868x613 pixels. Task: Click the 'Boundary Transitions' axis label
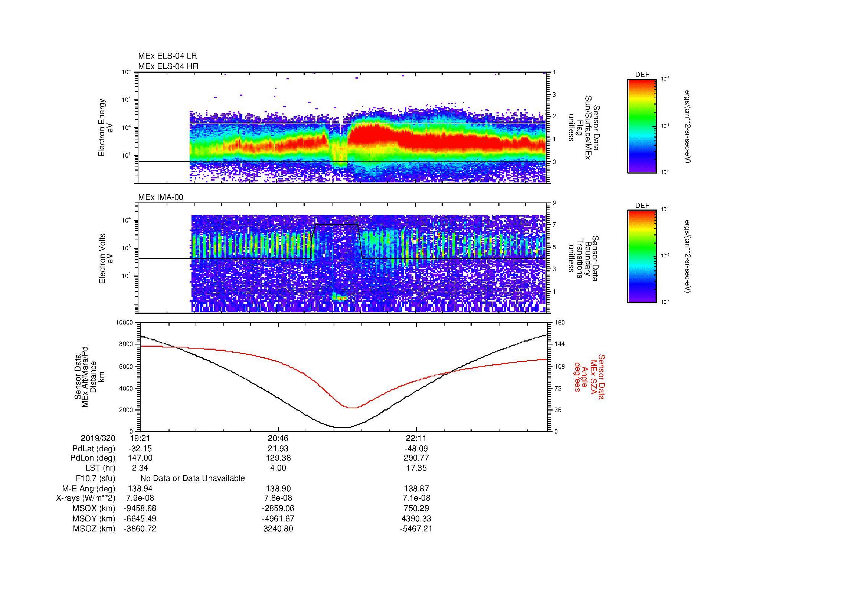[x=584, y=258]
